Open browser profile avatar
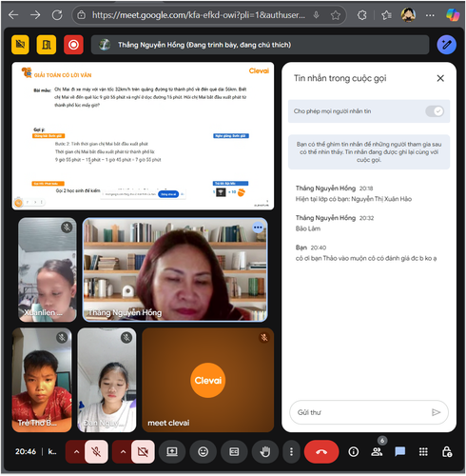The image size is (466, 476). pyautogui.click(x=408, y=15)
